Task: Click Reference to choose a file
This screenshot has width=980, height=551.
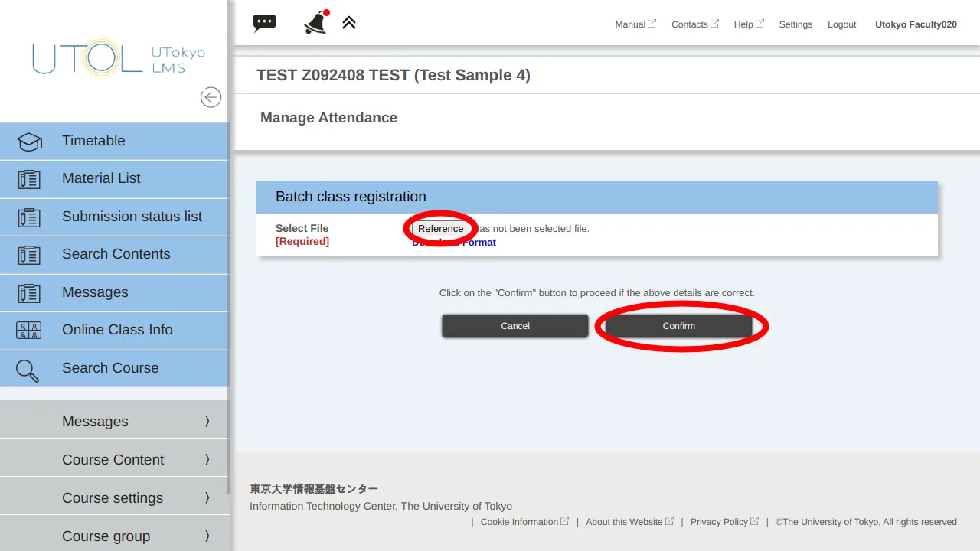Action: (440, 229)
